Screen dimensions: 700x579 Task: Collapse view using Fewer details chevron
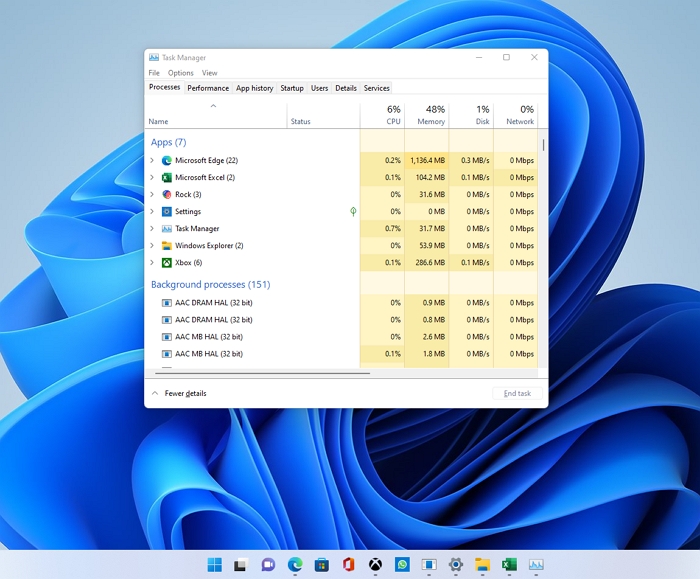(x=155, y=393)
